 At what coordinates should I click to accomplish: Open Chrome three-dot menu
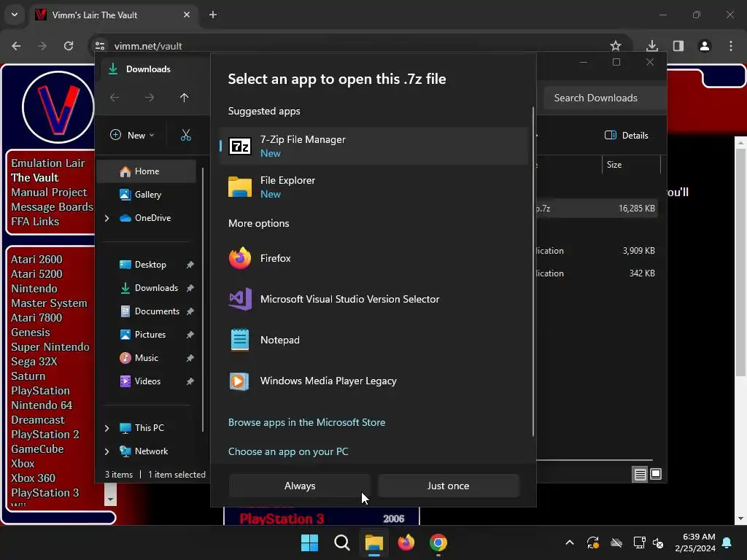(731, 46)
